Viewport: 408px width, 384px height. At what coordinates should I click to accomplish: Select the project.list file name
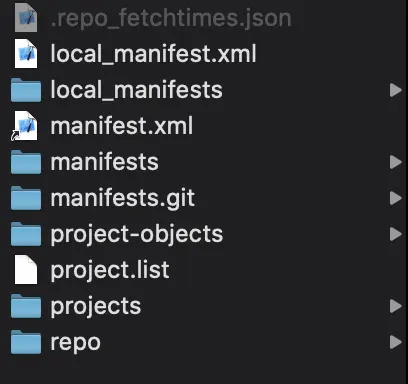tap(110, 271)
